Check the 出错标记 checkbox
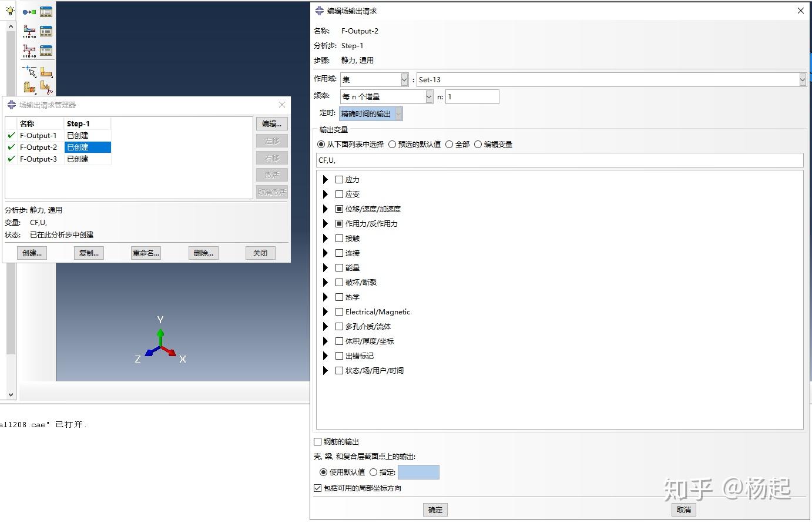Screen dimensions: 812x523 pyautogui.click(x=339, y=356)
